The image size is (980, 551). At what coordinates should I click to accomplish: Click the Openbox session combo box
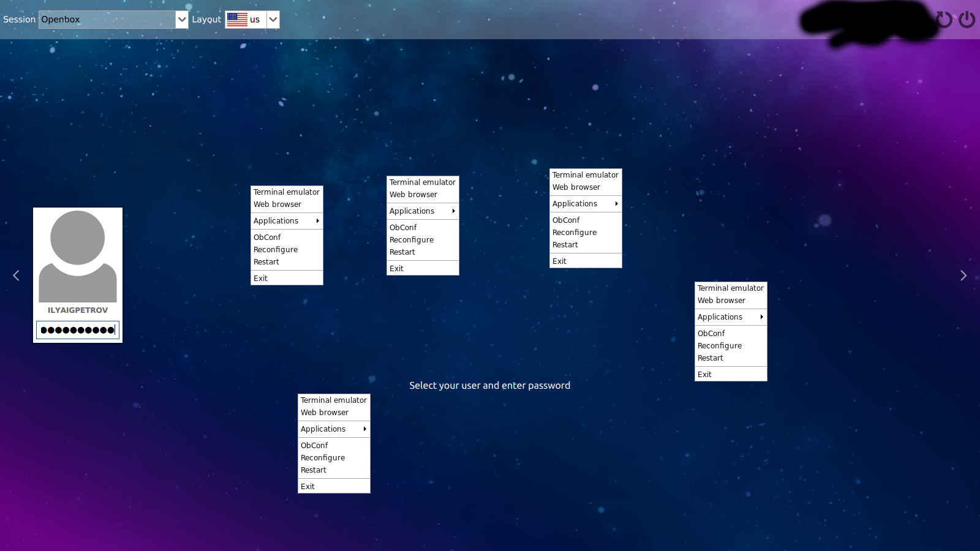pos(107,20)
